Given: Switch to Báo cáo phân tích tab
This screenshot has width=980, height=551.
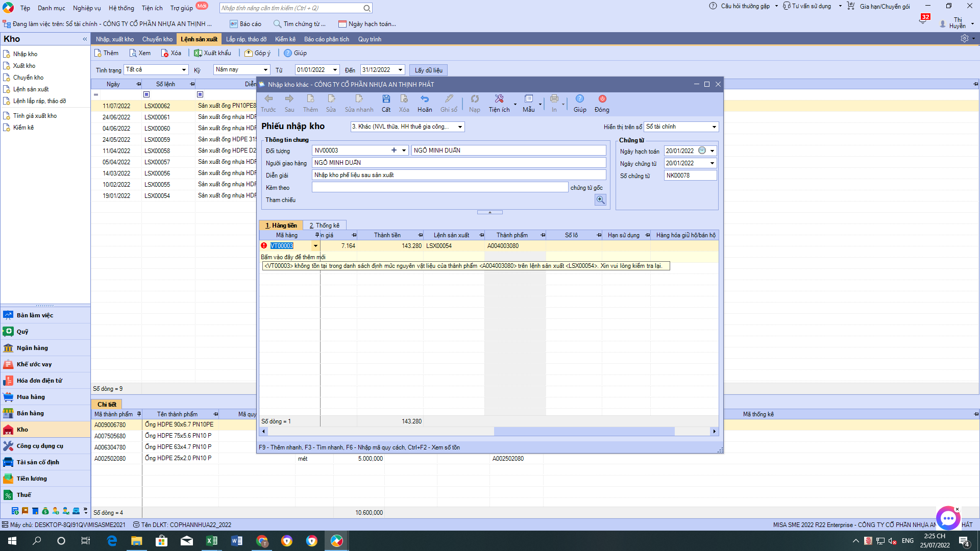Looking at the screenshot, I should pos(327,39).
